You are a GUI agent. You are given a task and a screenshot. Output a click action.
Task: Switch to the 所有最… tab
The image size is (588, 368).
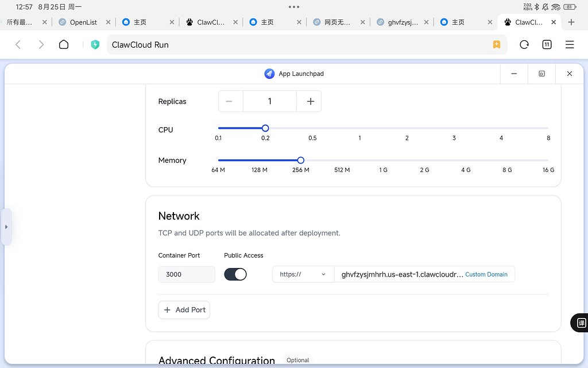[x=20, y=22]
